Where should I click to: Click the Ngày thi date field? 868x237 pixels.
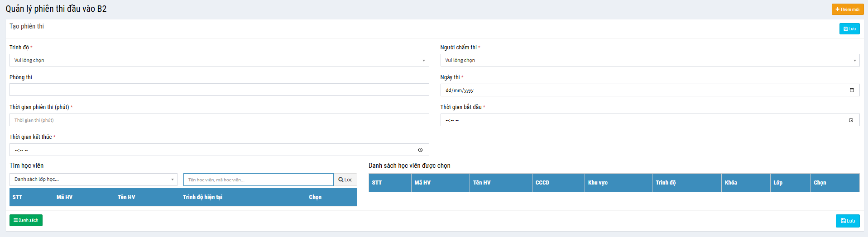[634, 90]
